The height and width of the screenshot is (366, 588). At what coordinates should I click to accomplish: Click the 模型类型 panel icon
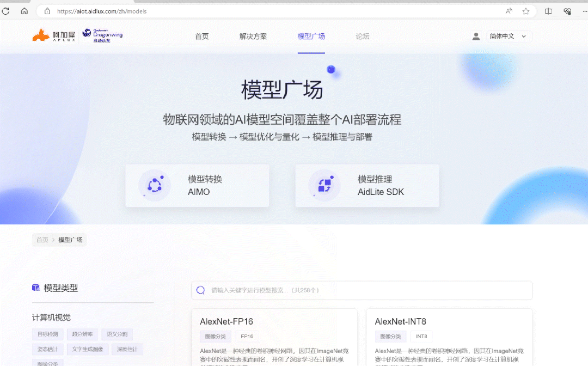point(37,288)
